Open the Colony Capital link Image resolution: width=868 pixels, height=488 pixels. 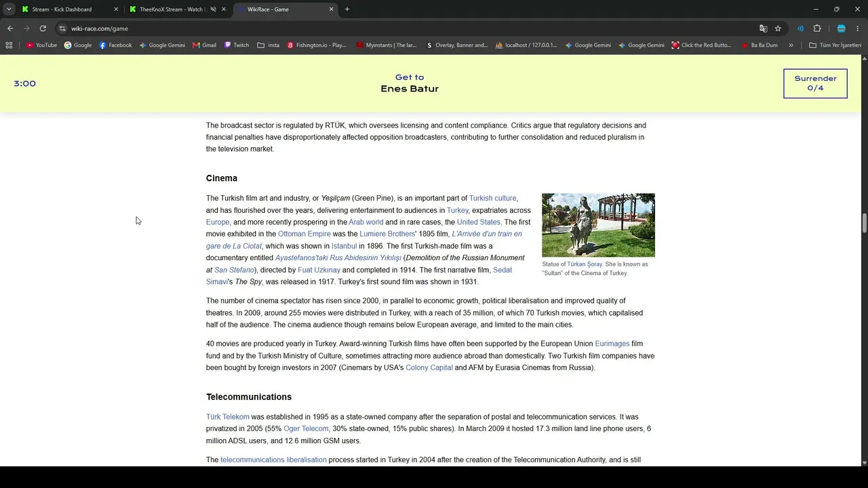429,368
